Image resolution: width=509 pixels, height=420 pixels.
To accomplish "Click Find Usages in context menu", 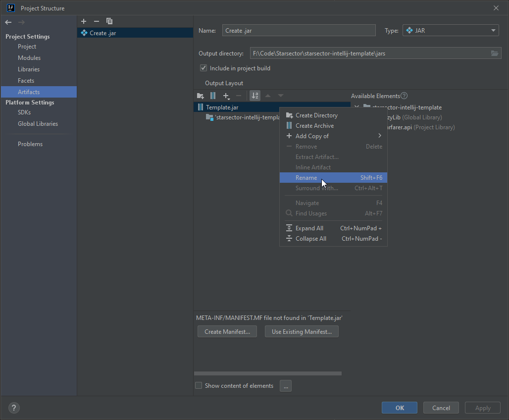I will (x=333, y=213).
